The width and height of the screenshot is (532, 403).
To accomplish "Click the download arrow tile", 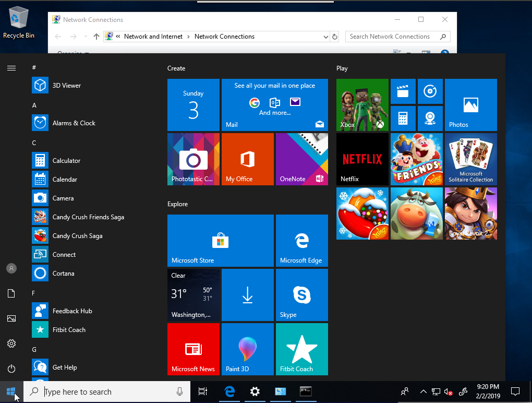I will 248,295.
